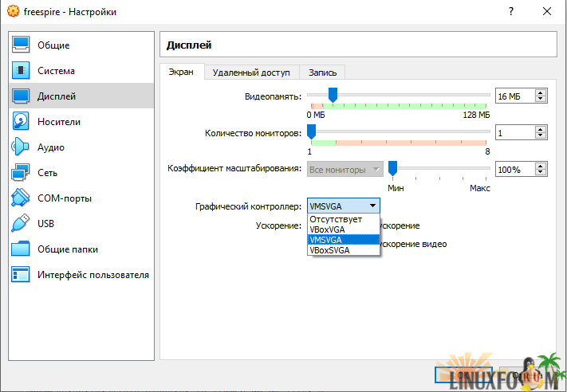Image resolution: width=567 pixels, height=392 pixels.
Task: Open the Общие settings section
Action: point(53,45)
